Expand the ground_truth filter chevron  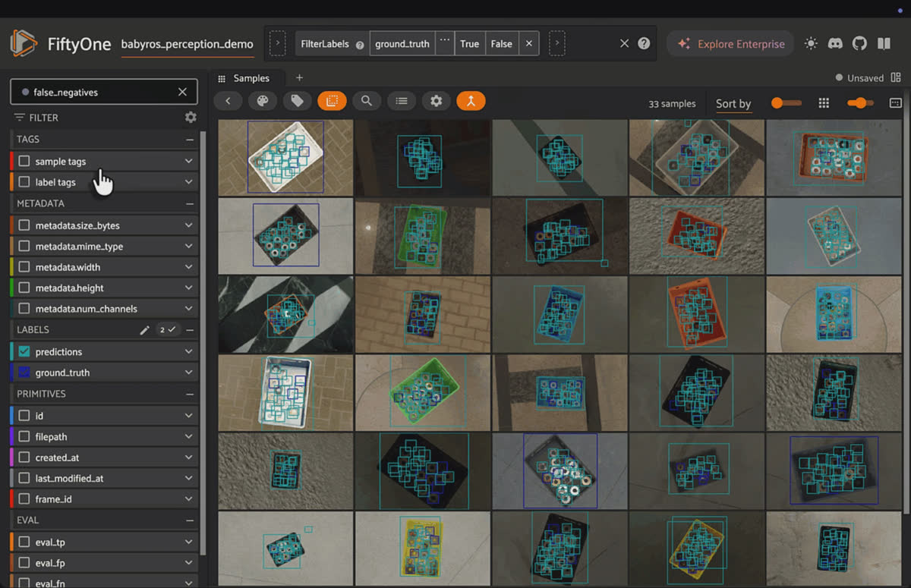188,373
